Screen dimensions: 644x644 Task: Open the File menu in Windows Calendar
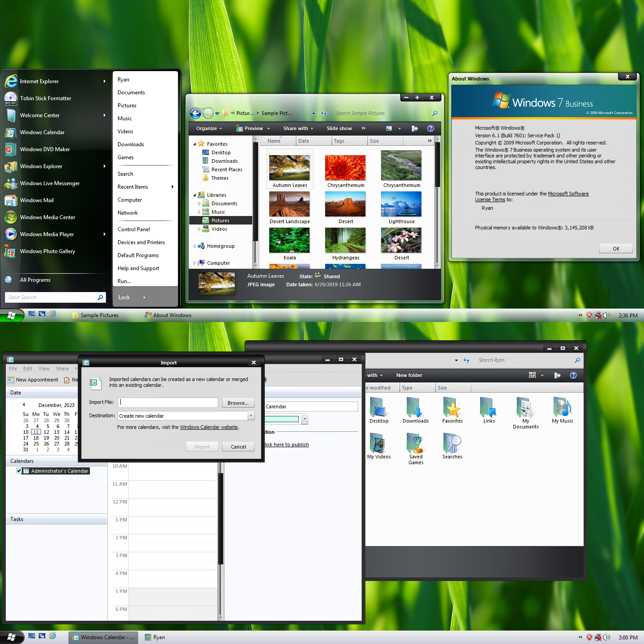point(13,368)
